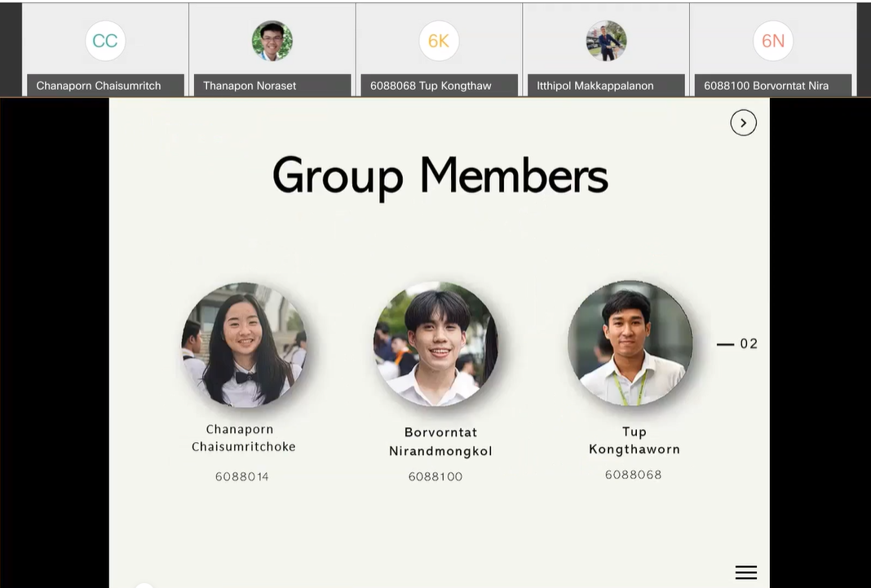The image size is (871, 588).
Task: Click the 6N avatar circle
Action: [772, 41]
